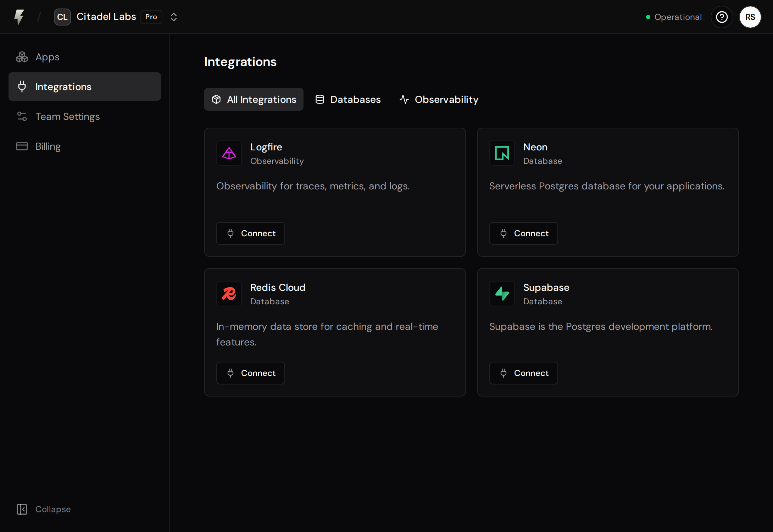Click the Apps cubes icon
Viewport: 773px width, 532px height.
pos(22,57)
